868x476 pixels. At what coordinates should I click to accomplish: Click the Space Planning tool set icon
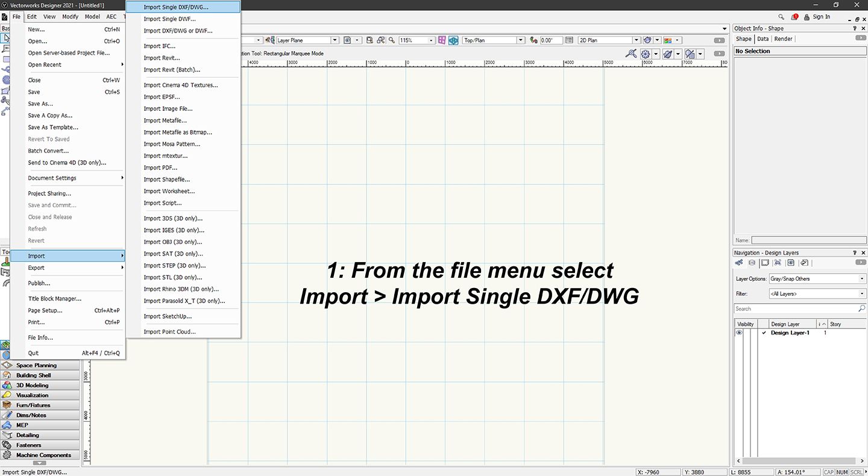[7, 365]
